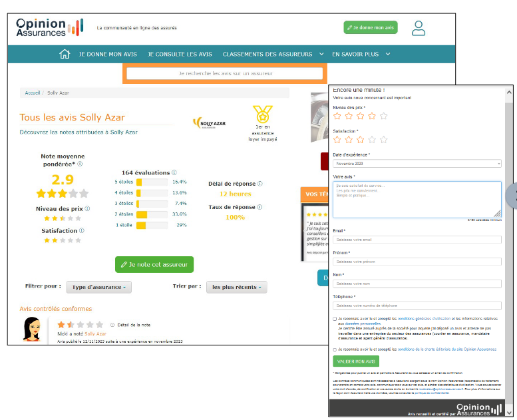Submit with VALIDER MON AVIS button
This screenshot has height=420, width=517.
356,361
